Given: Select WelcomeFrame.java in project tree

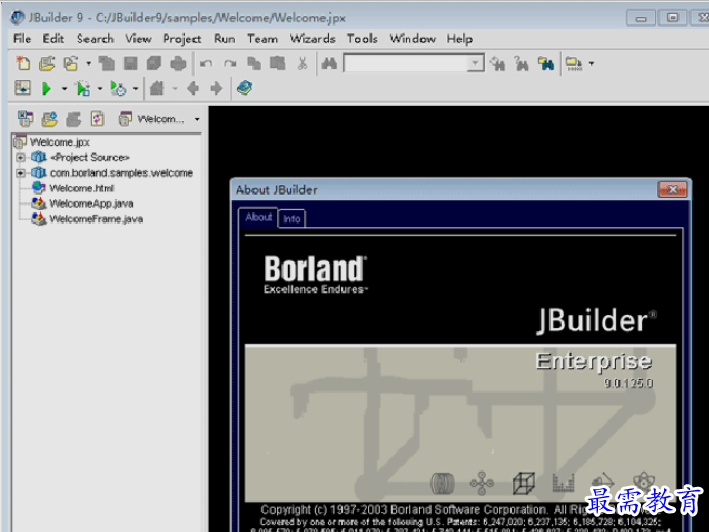Looking at the screenshot, I should click(x=96, y=219).
